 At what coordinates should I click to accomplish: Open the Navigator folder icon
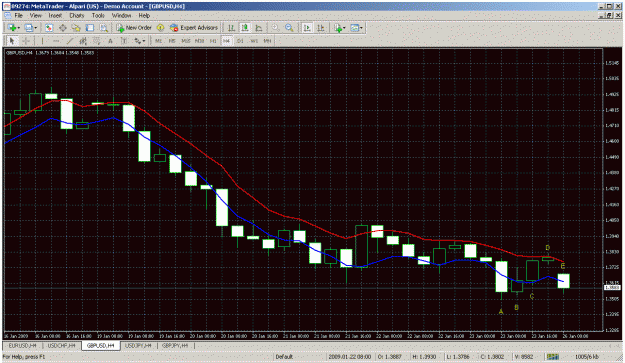click(x=76, y=27)
